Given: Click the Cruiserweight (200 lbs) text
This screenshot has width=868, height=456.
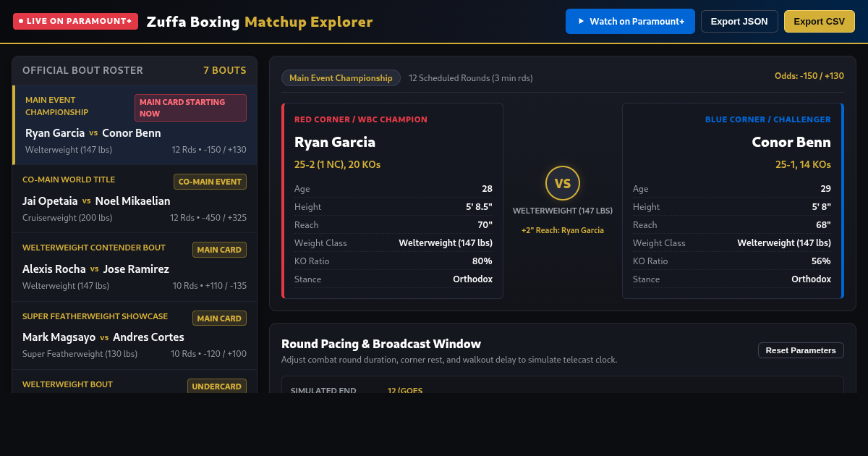Looking at the screenshot, I should (67, 217).
